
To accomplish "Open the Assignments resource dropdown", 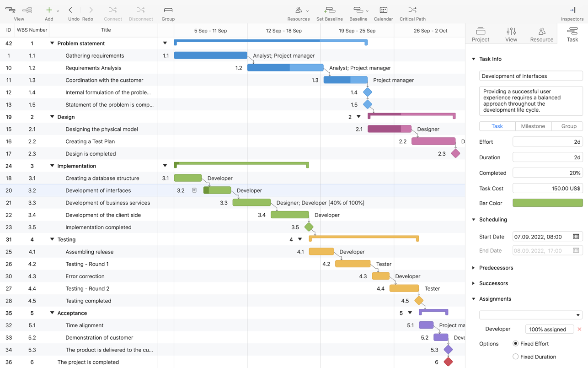I will tap(530, 315).
